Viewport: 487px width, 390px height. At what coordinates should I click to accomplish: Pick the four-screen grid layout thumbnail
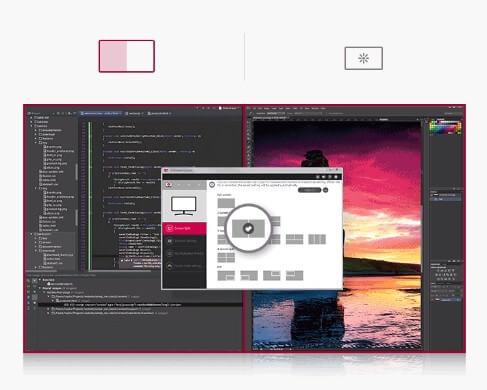point(226,257)
